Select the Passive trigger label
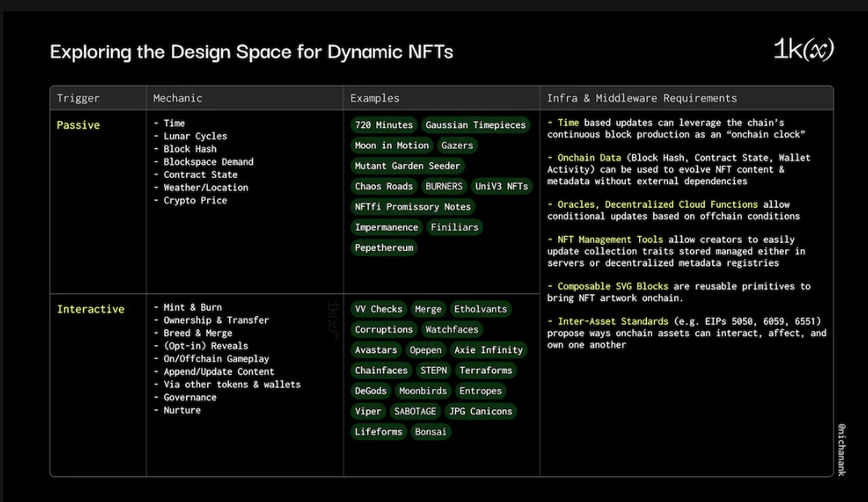 pyautogui.click(x=78, y=125)
